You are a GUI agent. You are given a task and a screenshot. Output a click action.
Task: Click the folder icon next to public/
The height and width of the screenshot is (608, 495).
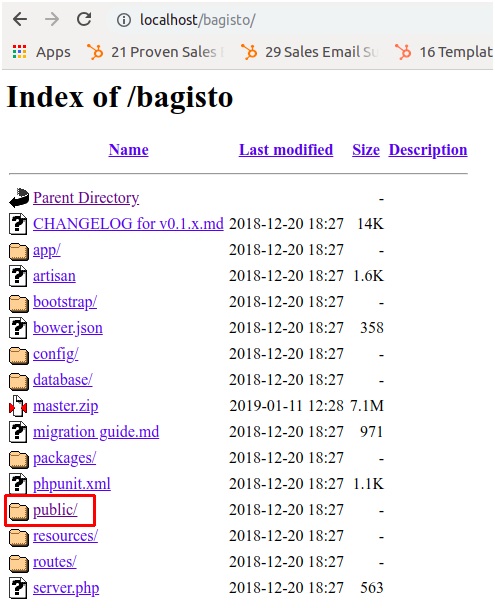tap(19, 511)
